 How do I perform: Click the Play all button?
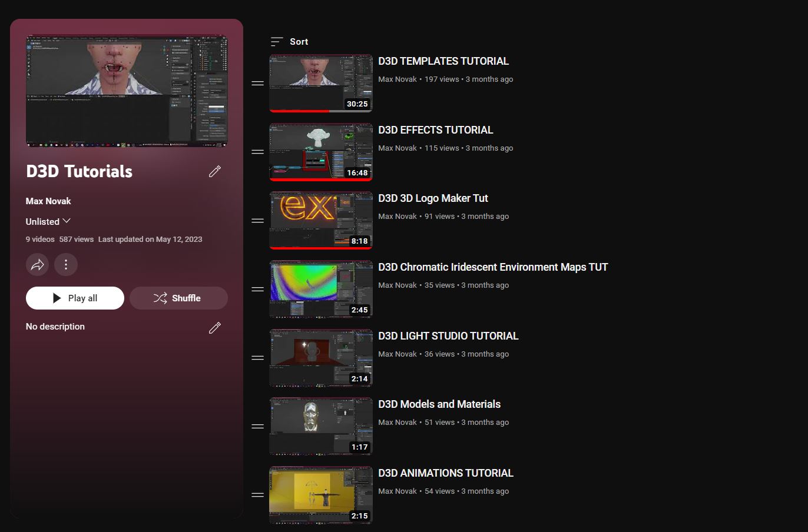[75, 298]
